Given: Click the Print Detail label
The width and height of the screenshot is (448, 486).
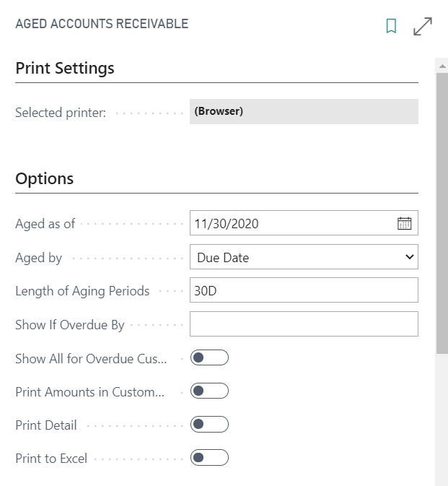Looking at the screenshot, I should tap(46, 425).
